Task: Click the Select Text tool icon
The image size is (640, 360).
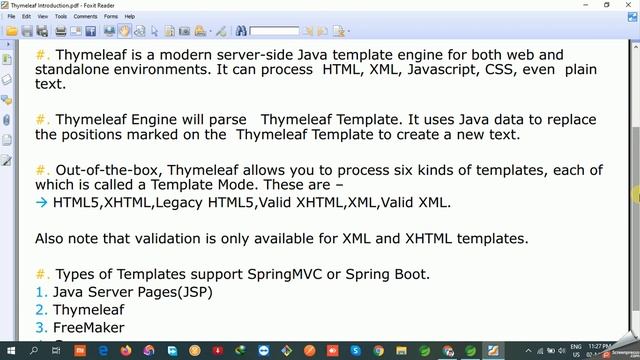Action: (140, 31)
